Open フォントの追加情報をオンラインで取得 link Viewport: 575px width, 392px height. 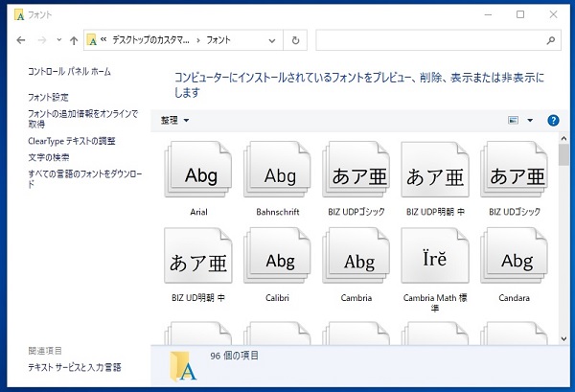click(x=82, y=119)
